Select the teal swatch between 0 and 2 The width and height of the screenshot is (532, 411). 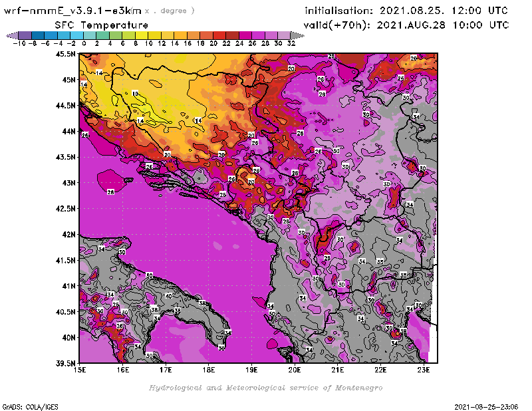click(90, 35)
